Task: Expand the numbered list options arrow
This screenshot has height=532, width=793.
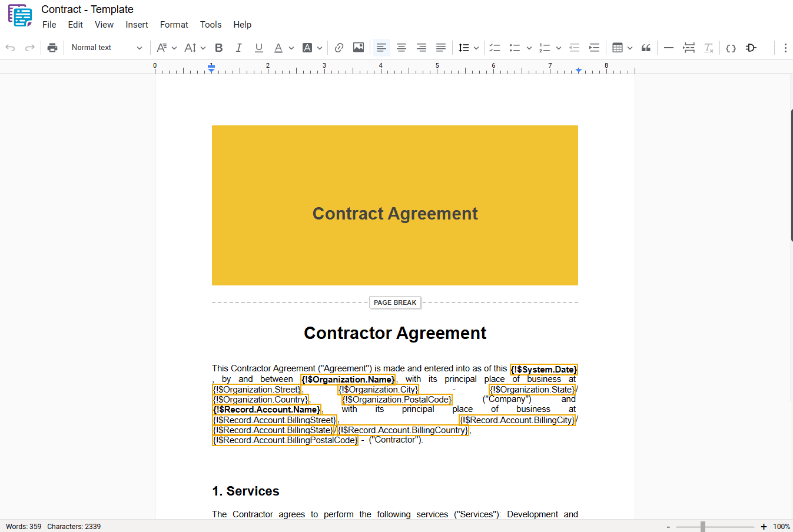Action: click(559, 48)
